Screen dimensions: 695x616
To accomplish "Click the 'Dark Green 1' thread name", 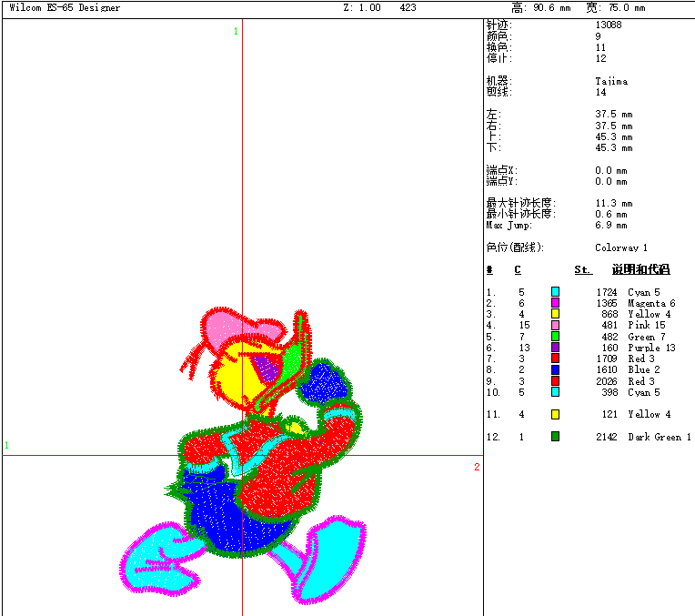I will tap(660, 437).
